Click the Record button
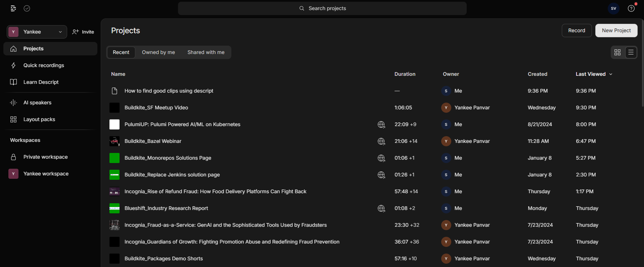 tap(577, 31)
